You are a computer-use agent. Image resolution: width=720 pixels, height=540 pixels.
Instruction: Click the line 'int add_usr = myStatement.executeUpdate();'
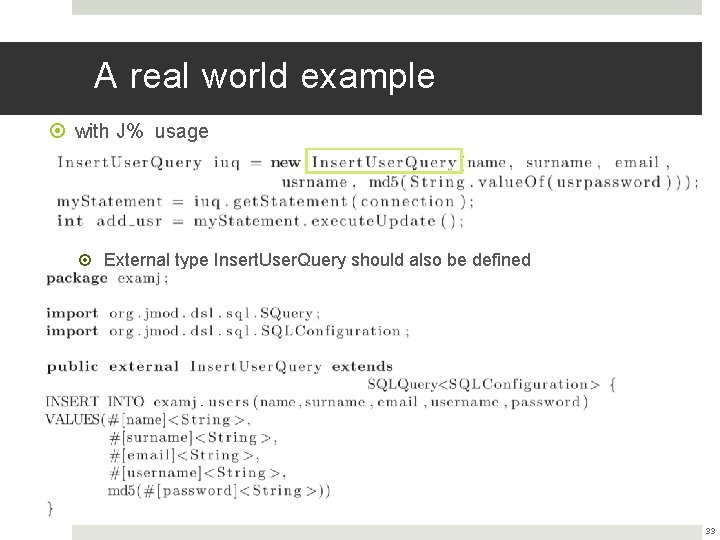pos(260,221)
